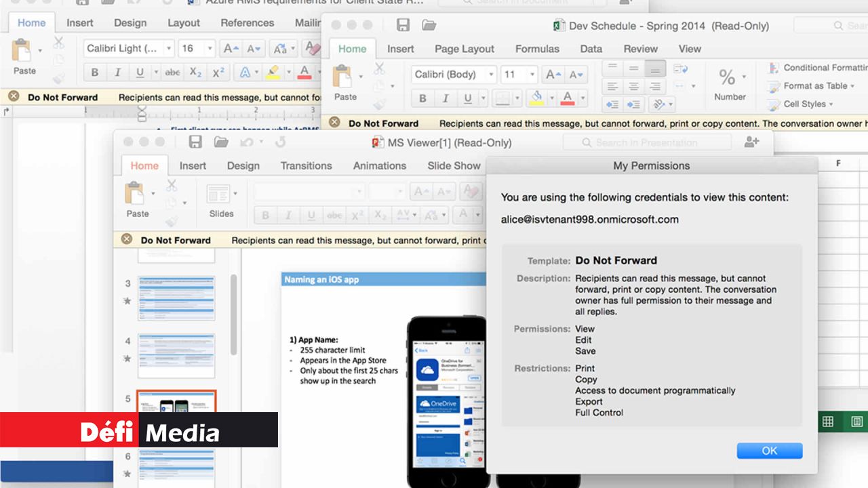The image size is (868, 488).
Task: Expand the font size 16 dropdown in Word
Action: point(210,49)
